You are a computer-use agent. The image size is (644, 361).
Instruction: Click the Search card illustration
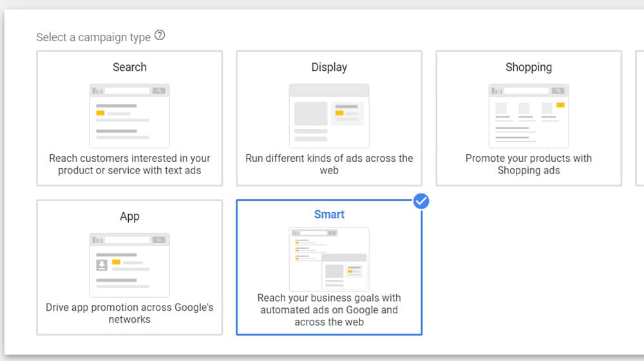[129, 116]
